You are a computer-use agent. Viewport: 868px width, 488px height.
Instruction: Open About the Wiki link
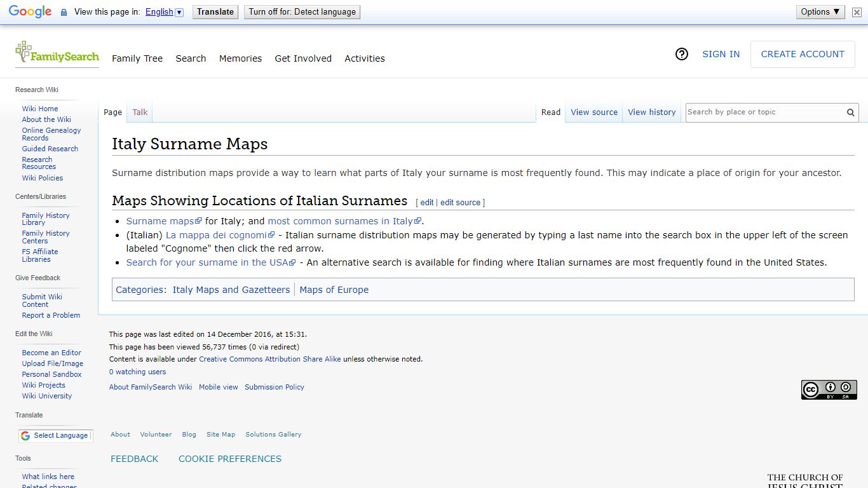coord(46,119)
